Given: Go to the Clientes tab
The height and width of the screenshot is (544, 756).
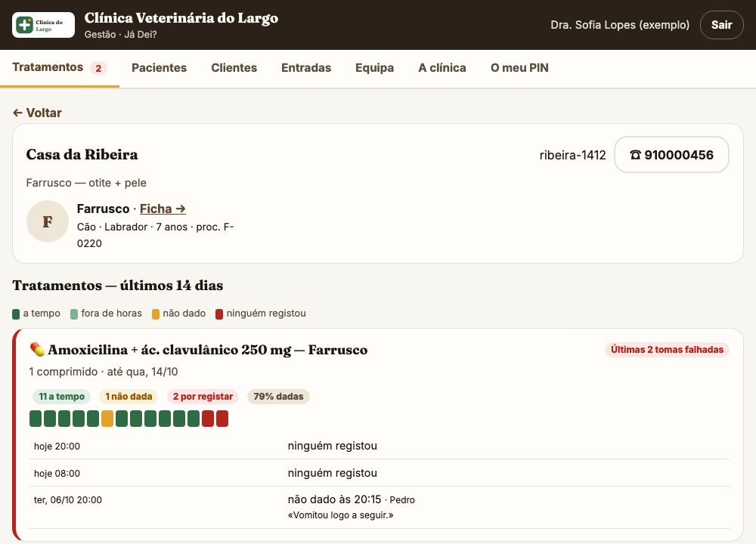Looking at the screenshot, I should pyautogui.click(x=234, y=68).
